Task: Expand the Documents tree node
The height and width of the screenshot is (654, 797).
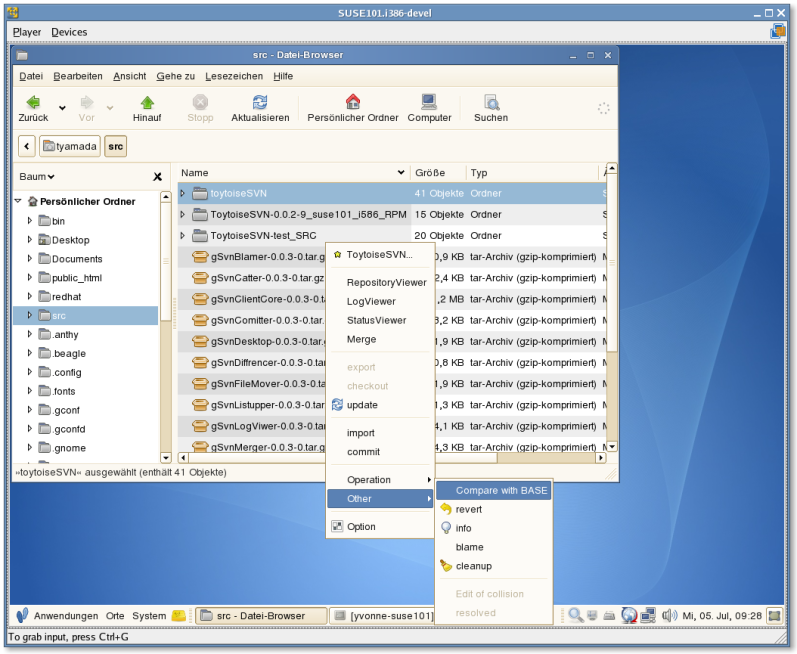Action: click(29, 258)
